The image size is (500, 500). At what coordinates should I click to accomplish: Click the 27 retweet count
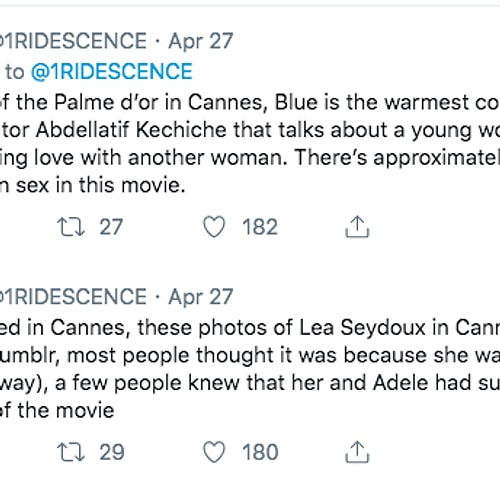(x=111, y=227)
